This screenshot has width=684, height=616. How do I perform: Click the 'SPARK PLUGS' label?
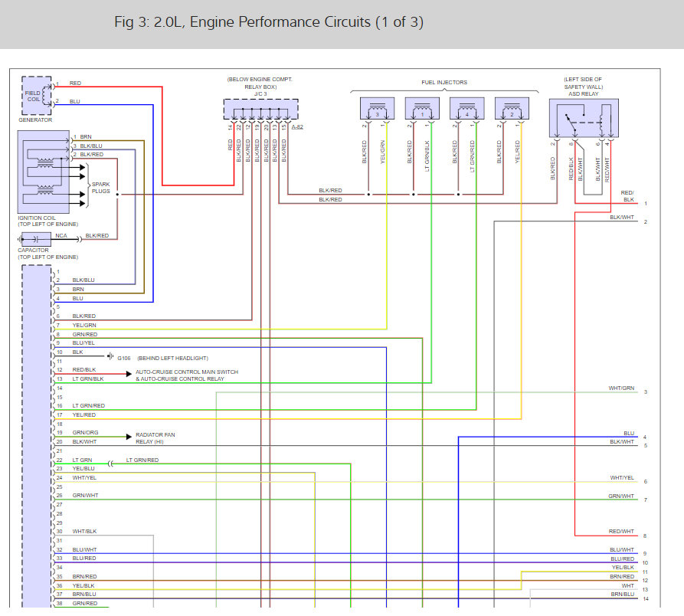[101, 188]
